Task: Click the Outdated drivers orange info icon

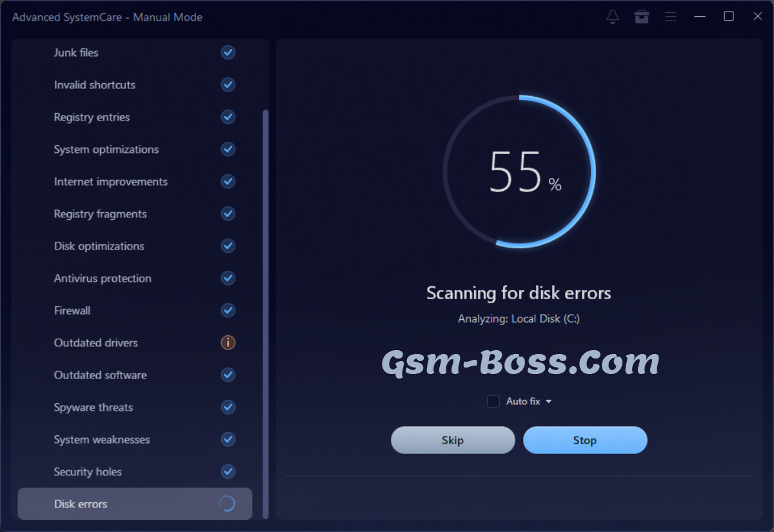Action: (x=228, y=342)
